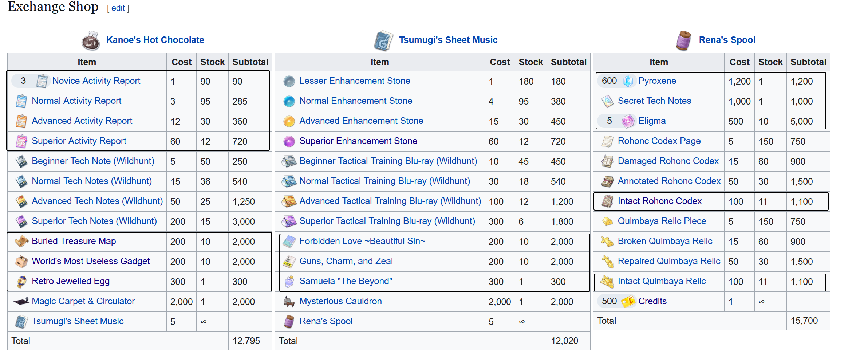Open the Eligma link
Image resolution: width=868 pixels, height=357 pixels.
click(x=652, y=121)
